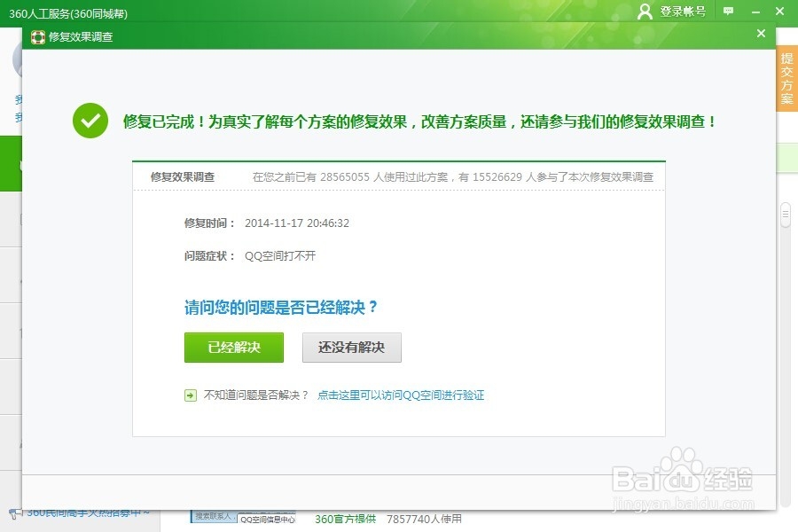This screenshot has height=532, width=798.
Task: Click 360官方提供 text in background window
Action: point(345,519)
